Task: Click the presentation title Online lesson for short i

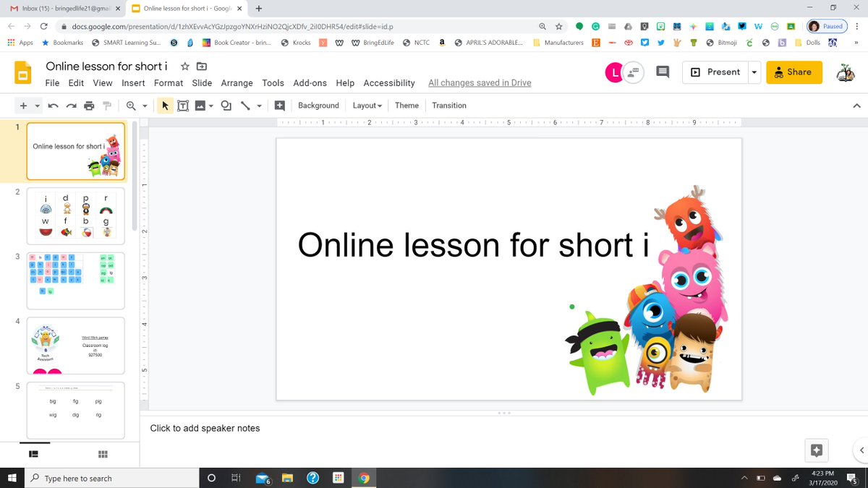Action: (106, 67)
